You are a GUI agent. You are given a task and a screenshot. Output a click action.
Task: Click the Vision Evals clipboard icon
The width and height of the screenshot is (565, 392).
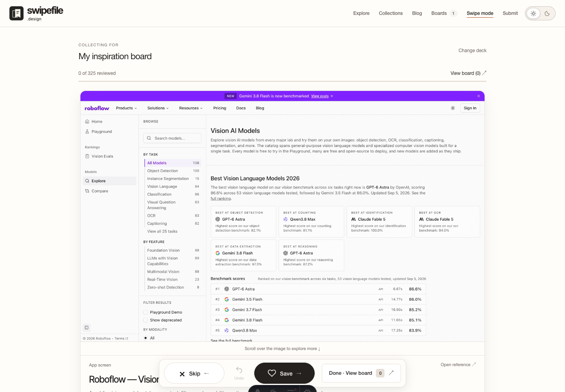pos(87,156)
